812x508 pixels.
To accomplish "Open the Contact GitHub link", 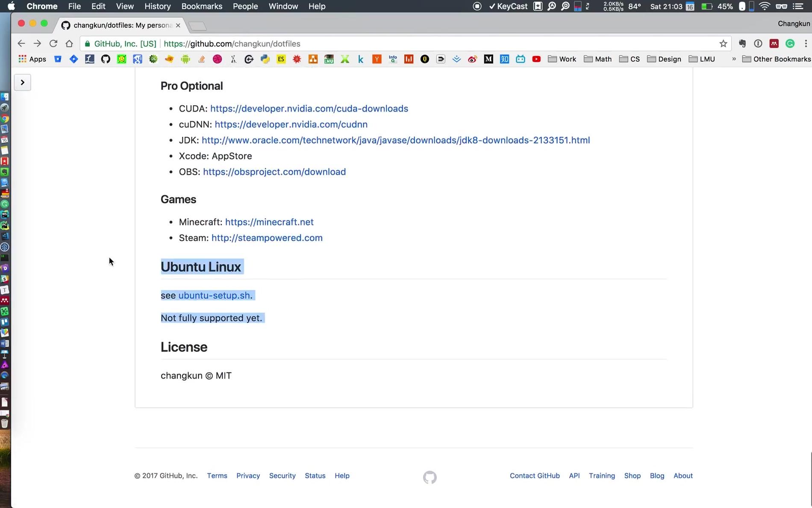I will [535, 476].
